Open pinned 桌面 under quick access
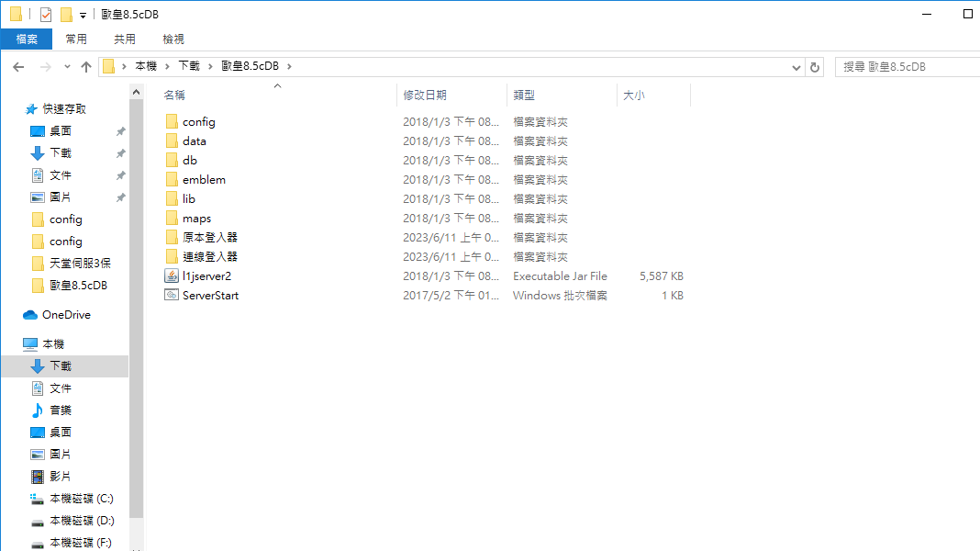This screenshot has height=551, width=980. click(x=60, y=130)
